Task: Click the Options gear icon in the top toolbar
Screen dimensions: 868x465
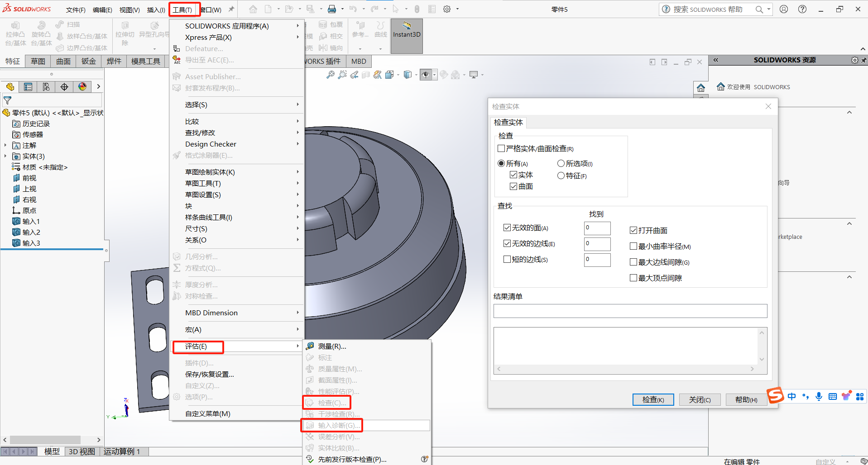Action: [x=447, y=9]
